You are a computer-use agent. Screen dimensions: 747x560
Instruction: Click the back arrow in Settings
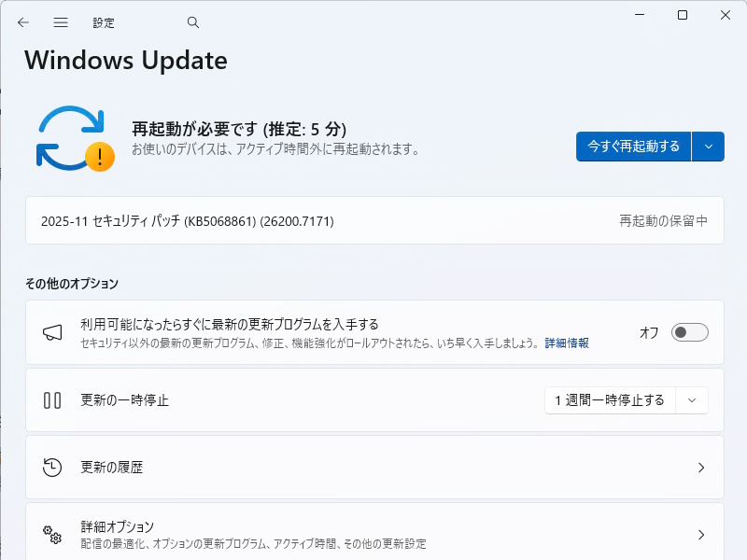point(22,22)
